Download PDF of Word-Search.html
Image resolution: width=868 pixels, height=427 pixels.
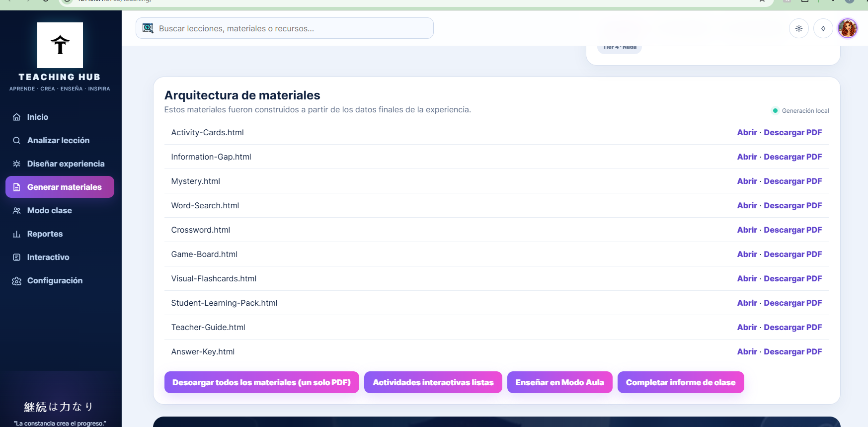coord(793,205)
